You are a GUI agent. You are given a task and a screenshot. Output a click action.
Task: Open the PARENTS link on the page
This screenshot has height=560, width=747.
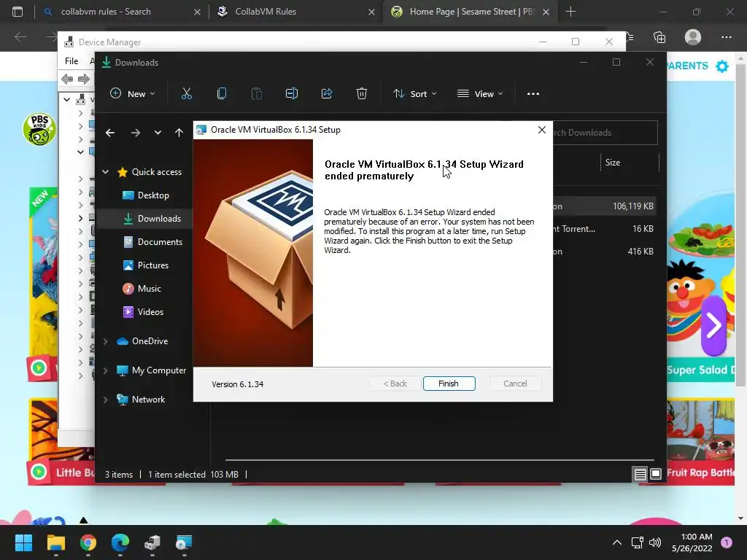click(687, 66)
